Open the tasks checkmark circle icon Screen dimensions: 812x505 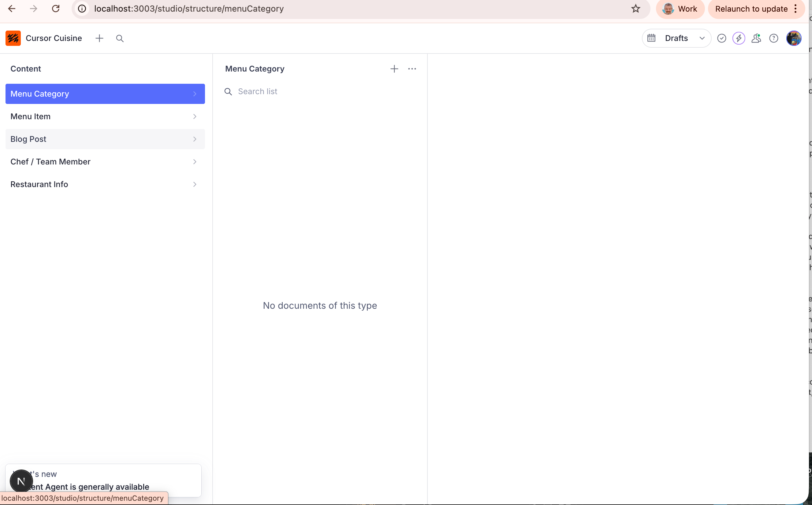(x=721, y=38)
